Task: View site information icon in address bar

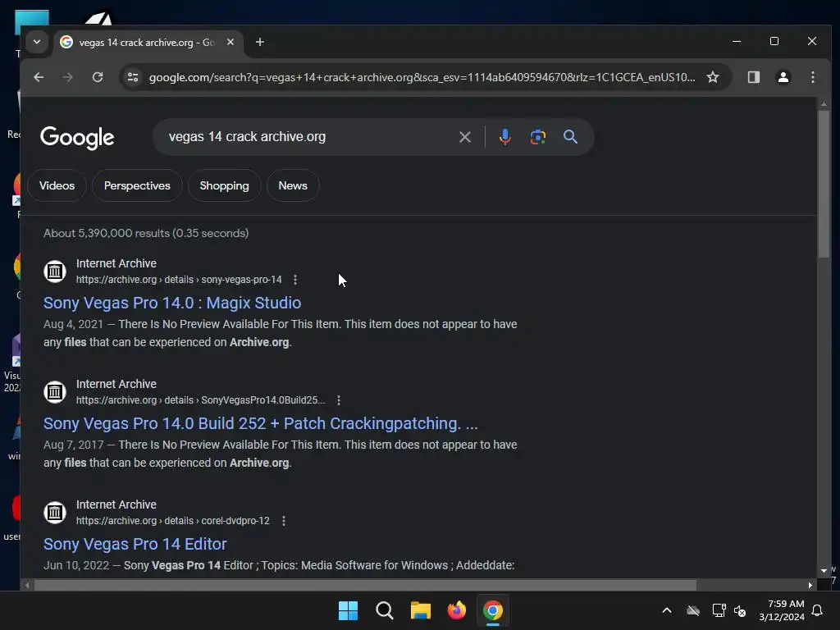Action: click(x=133, y=77)
